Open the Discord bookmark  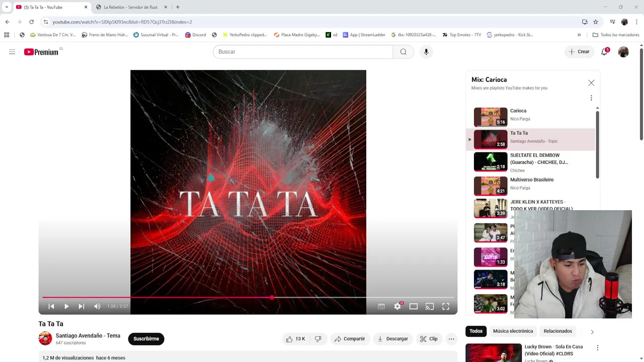196,35
